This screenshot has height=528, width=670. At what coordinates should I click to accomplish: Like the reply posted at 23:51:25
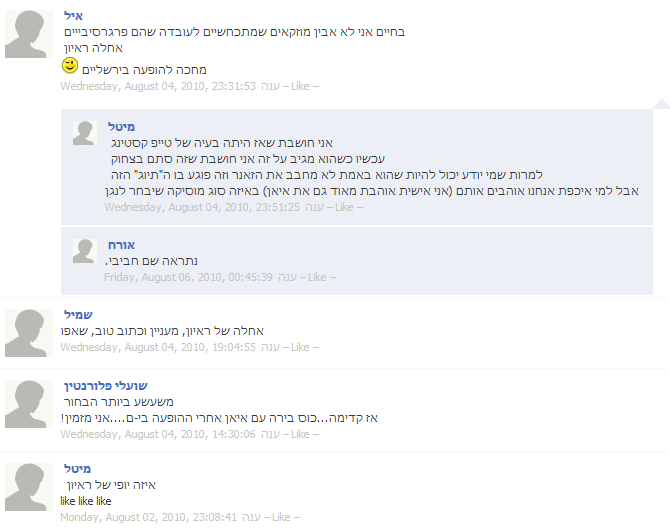pos(344,207)
